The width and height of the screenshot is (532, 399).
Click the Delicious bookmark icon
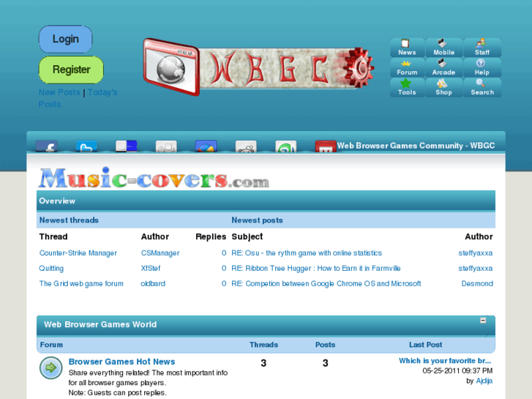[126, 146]
